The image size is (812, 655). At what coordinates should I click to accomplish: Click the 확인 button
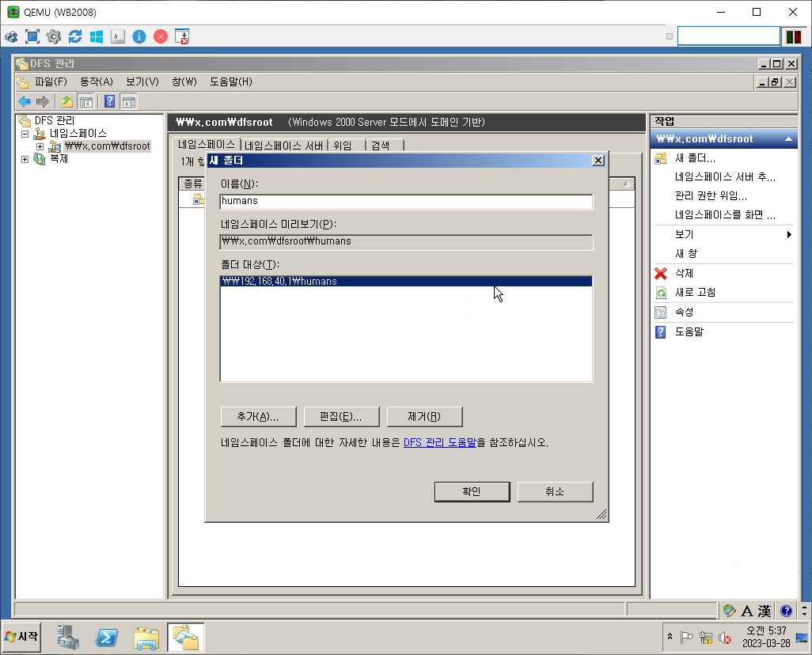coord(472,491)
